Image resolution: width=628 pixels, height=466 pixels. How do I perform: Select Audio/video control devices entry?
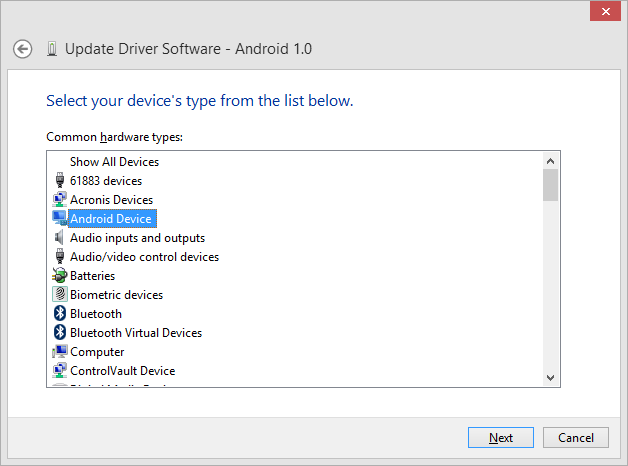(144, 257)
